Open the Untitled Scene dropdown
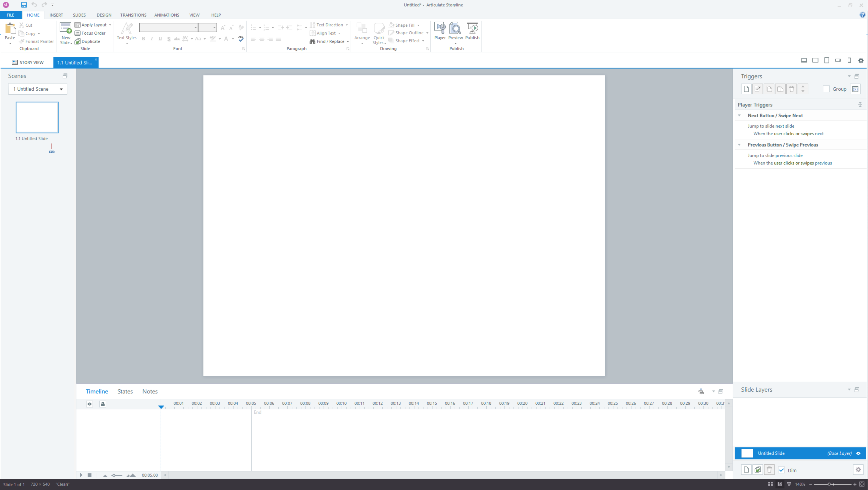This screenshot has width=868, height=490. tap(61, 89)
